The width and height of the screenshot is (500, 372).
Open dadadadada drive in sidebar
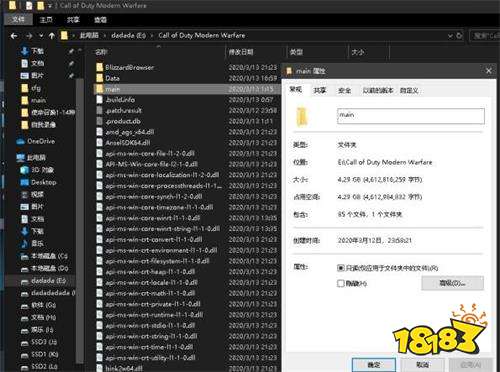click(48, 293)
